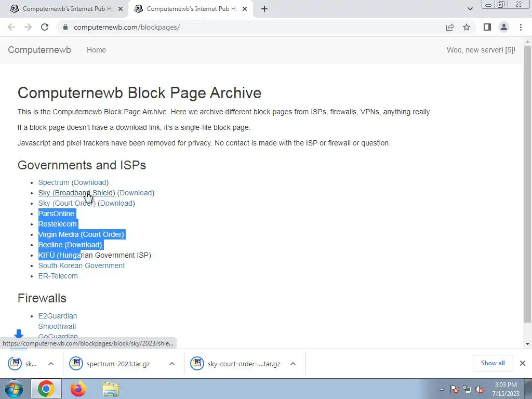Open Action Center flag icon in tray
The width and height of the screenshot is (532, 399).
455,390
